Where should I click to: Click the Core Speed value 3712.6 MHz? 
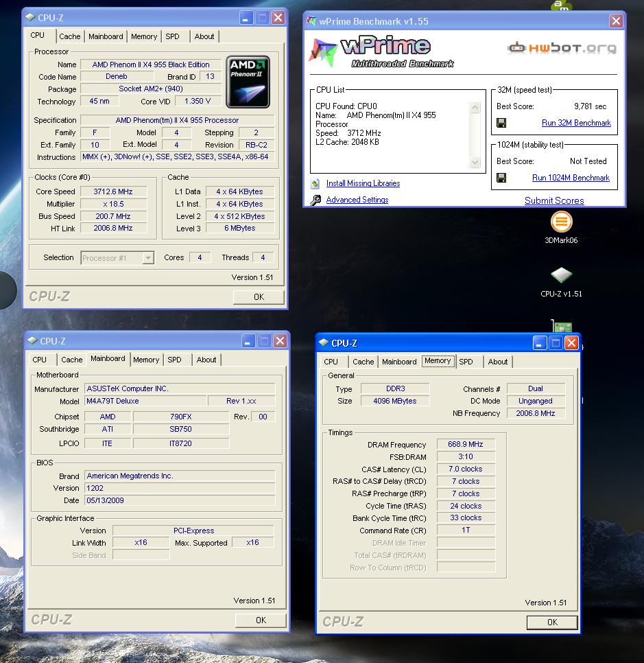113,191
